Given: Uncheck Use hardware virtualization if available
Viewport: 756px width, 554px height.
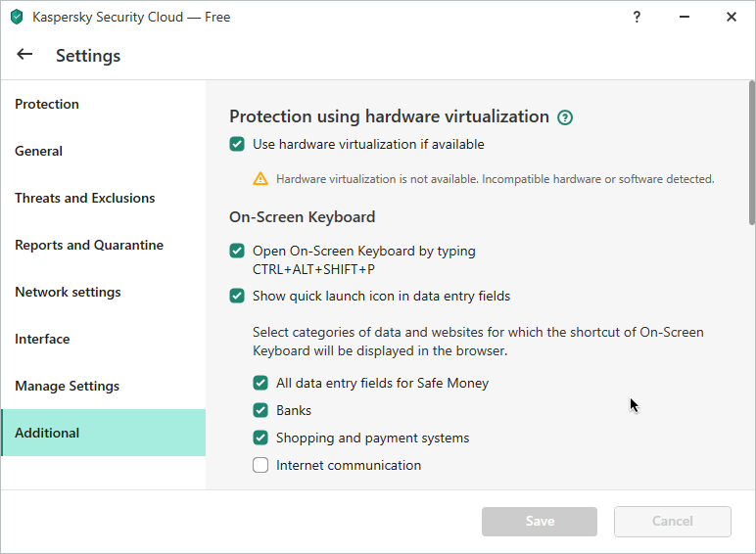Looking at the screenshot, I should pyautogui.click(x=237, y=144).
